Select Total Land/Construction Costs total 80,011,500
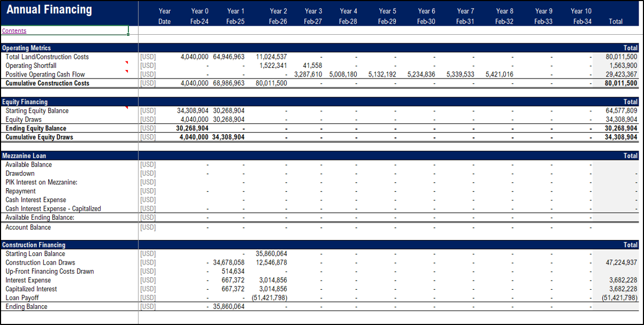The image size is (644, 325). pos(621,57)
